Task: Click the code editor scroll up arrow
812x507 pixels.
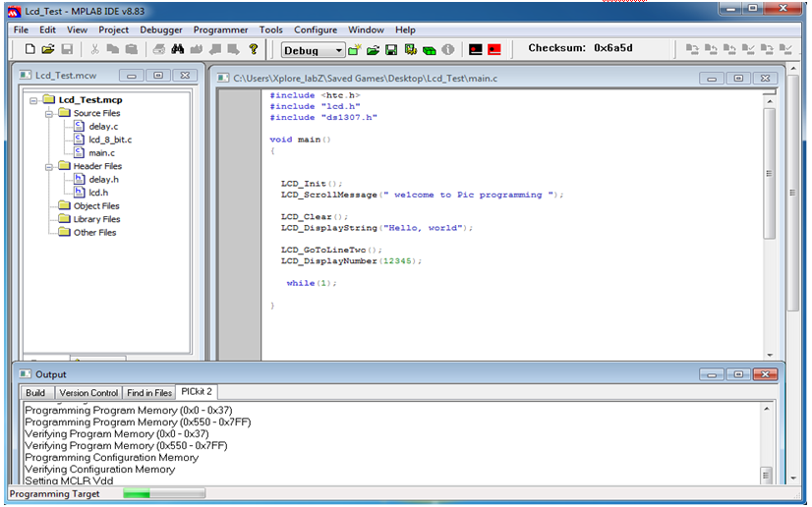Action: 770,102
